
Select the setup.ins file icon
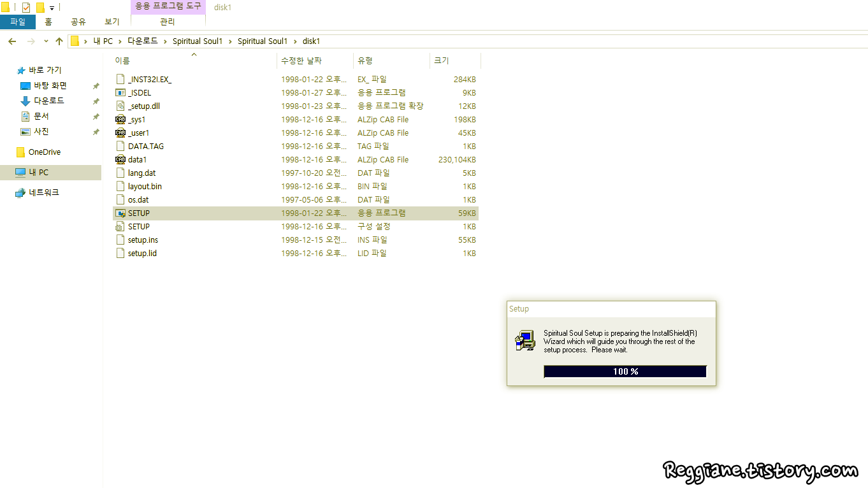click(120, 240)
